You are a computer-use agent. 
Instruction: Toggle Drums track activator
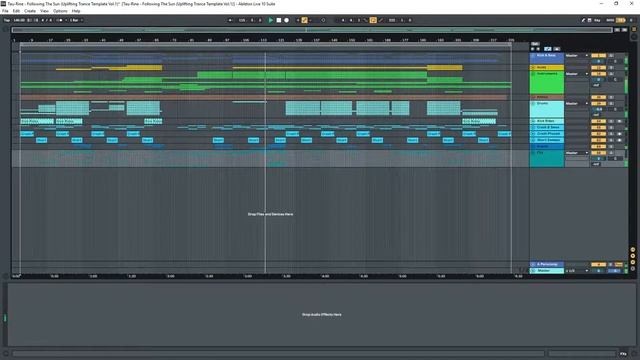pyautogui.click(x=598, y=104)
